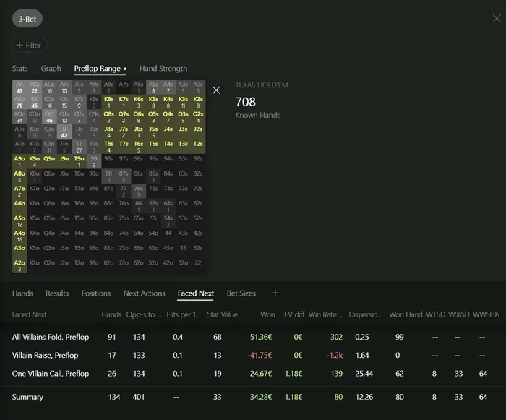Sort by WTSD column header

coord(435,314)
